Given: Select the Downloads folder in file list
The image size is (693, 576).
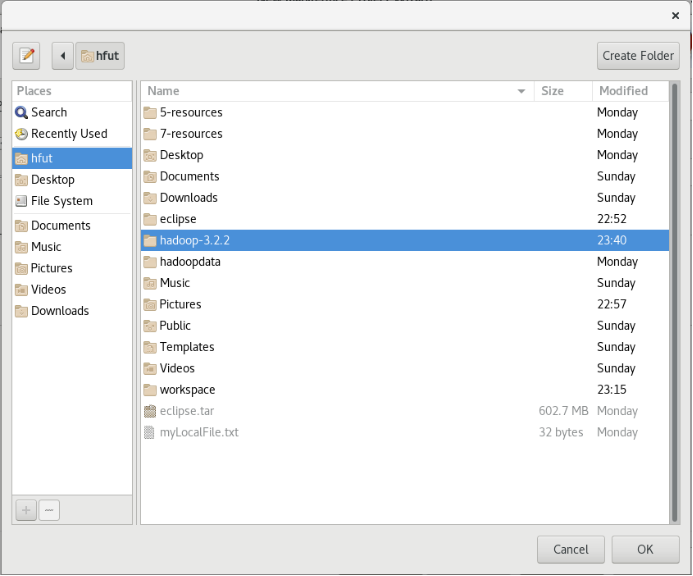Looking at the screenshot, I should [405, 198].
